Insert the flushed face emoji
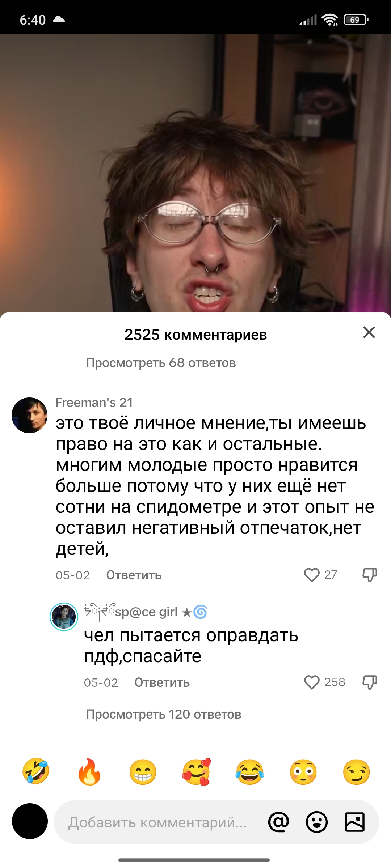The height and width of the screenshot is (868, 391). (303, 771)
